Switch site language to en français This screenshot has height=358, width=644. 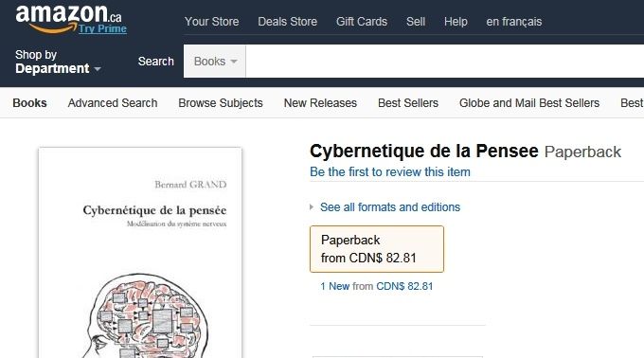(514, 22)
